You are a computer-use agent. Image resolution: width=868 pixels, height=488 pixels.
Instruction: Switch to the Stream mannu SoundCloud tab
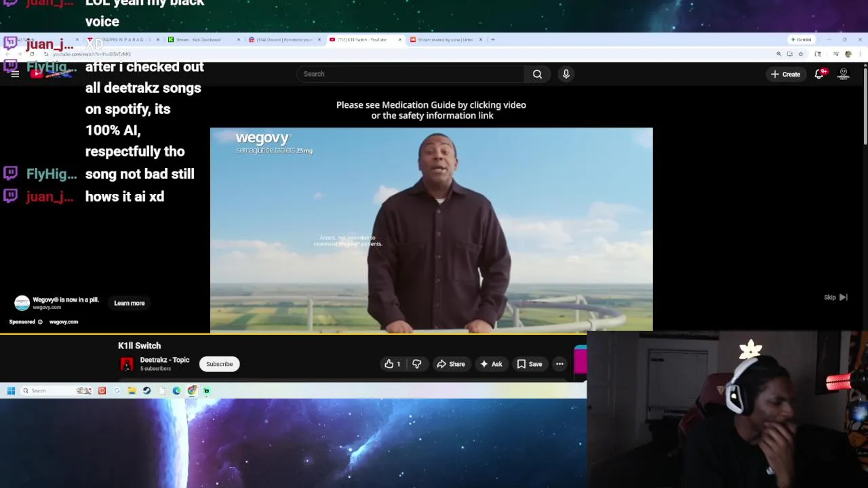(444, 39)
